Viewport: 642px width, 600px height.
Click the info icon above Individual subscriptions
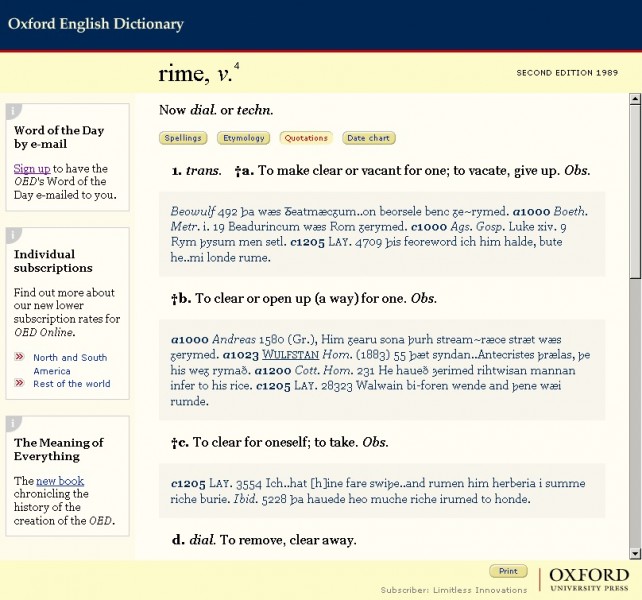9,235
